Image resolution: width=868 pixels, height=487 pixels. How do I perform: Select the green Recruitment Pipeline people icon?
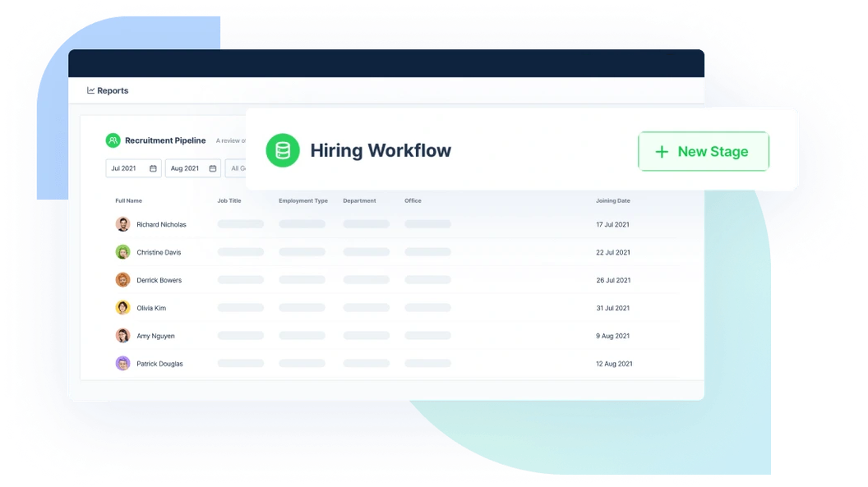113,140
